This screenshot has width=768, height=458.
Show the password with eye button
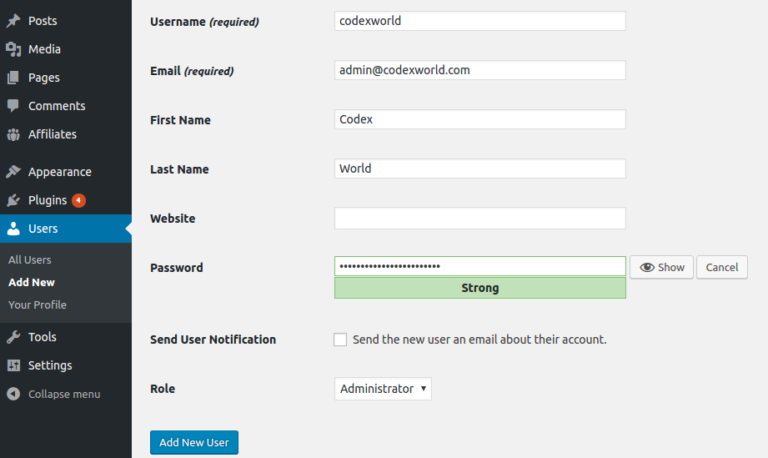point(661,267)
